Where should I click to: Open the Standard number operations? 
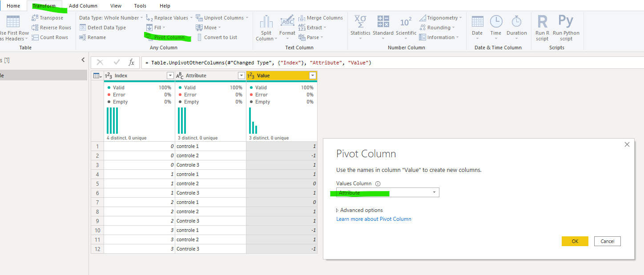tap(383, 27)
